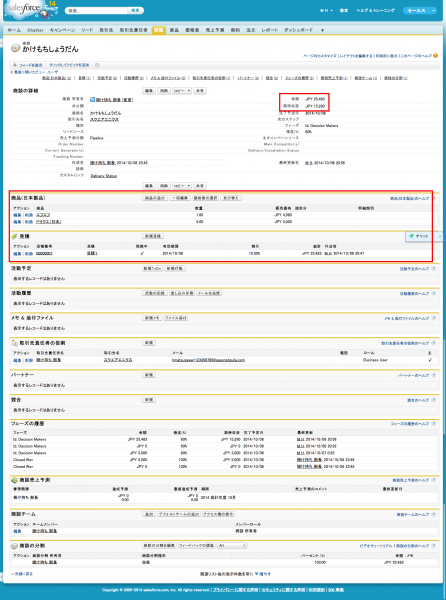Click help icon of 商品(日本製品) section
This screenshot has height=600, width=446.
(434, 198)
